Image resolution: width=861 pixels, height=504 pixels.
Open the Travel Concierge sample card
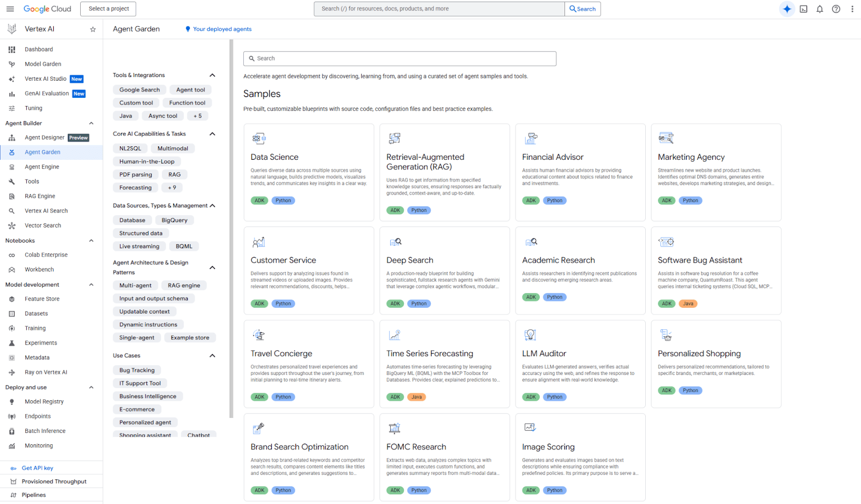click(x=309, y=364)
